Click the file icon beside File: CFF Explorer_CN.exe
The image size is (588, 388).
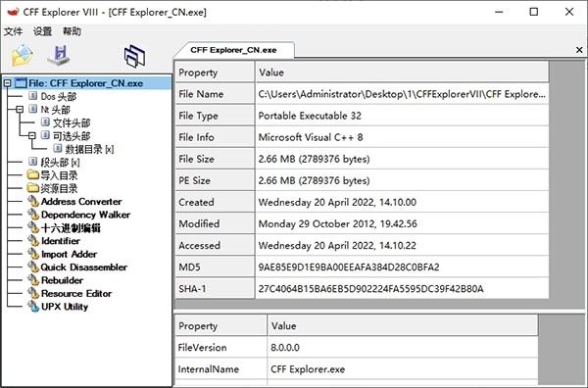[21, 83]
